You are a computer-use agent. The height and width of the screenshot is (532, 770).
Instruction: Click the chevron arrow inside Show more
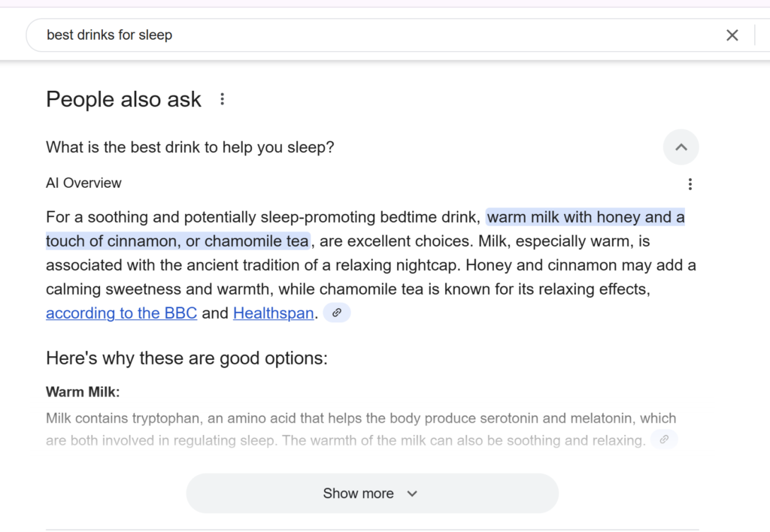point(412,494)
